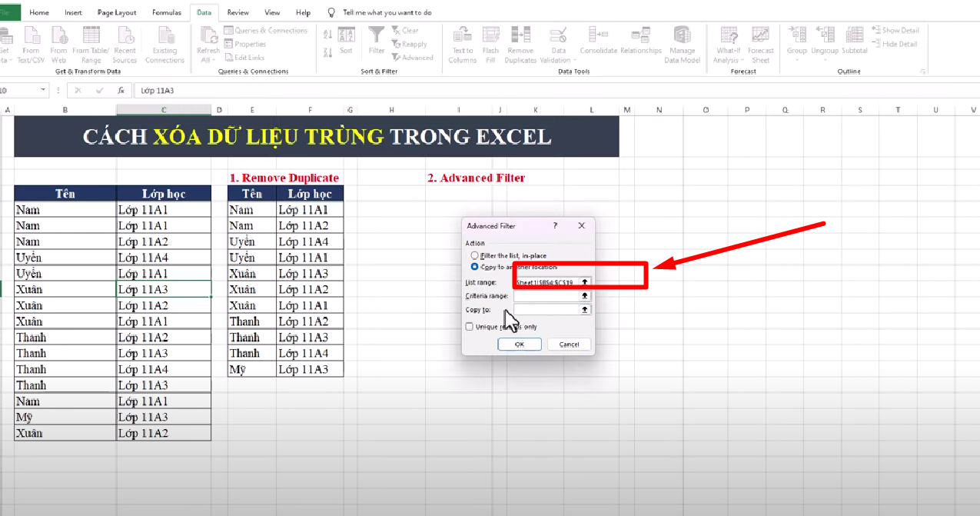Screen dimensions: 980x516
Task: Select cell containing Lớp 11A4 next to Uyển in column C
Action: click(x=164, y=258)
